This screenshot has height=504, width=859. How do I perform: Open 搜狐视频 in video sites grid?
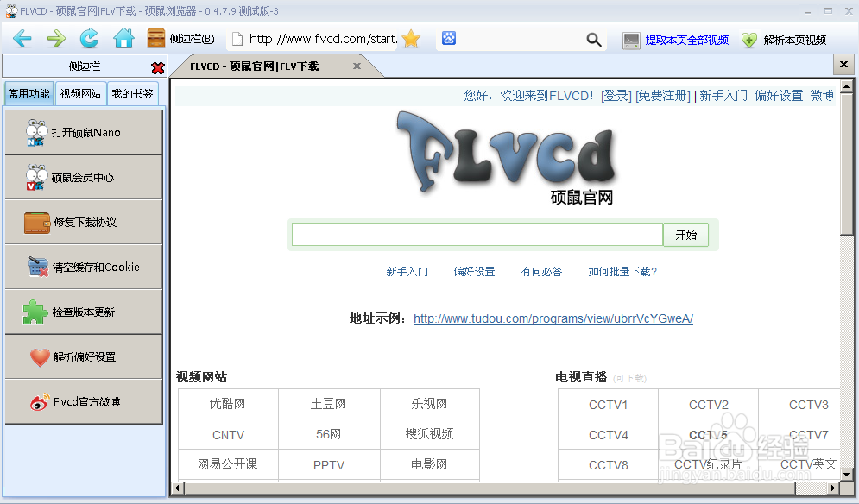430,434
